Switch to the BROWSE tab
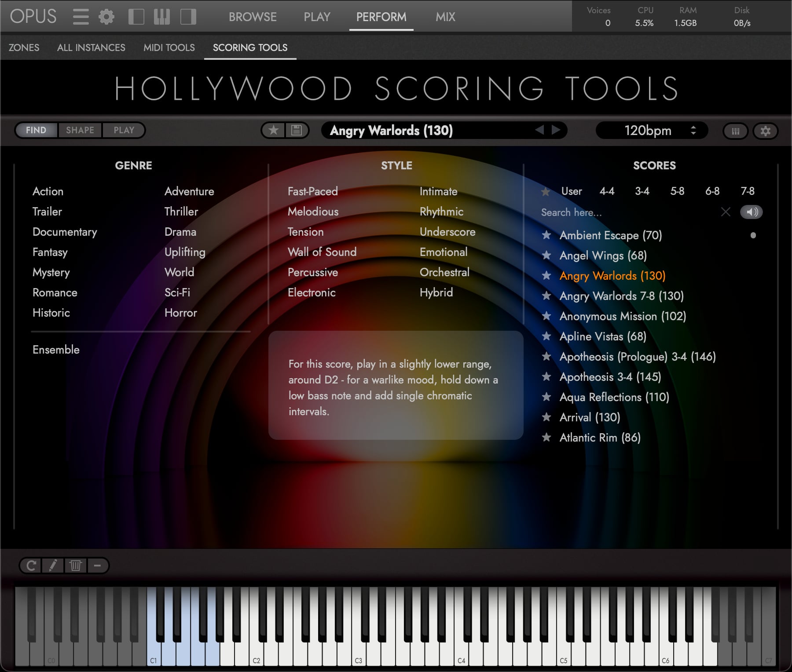The height and width of the screenshot is (672, 792). tap(253, 17)
